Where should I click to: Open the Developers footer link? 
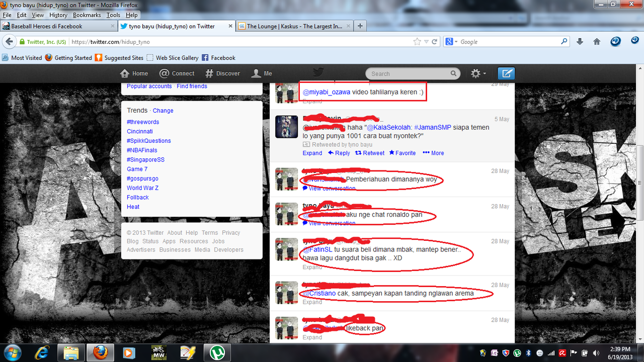(228, 249)
